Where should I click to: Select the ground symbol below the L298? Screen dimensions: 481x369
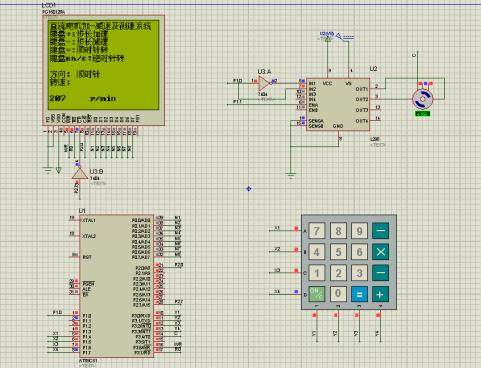click(x=291, y=175)
